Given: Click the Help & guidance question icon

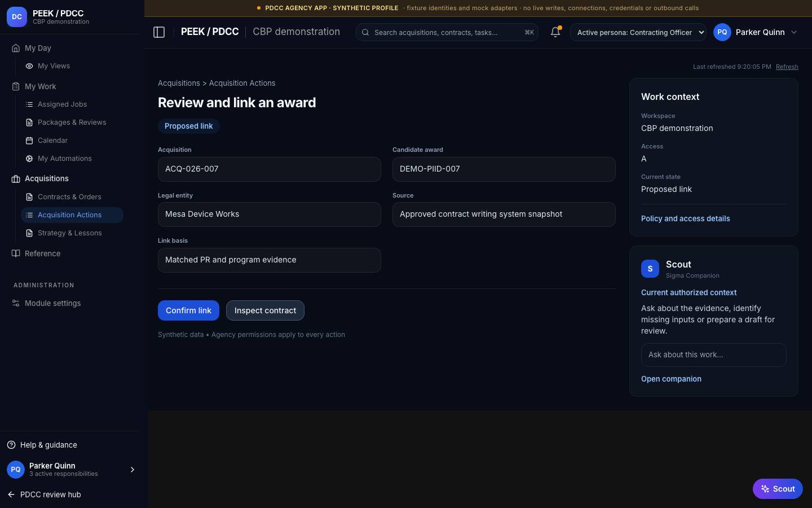Looking at the screenshot, I should coord(11,445).
